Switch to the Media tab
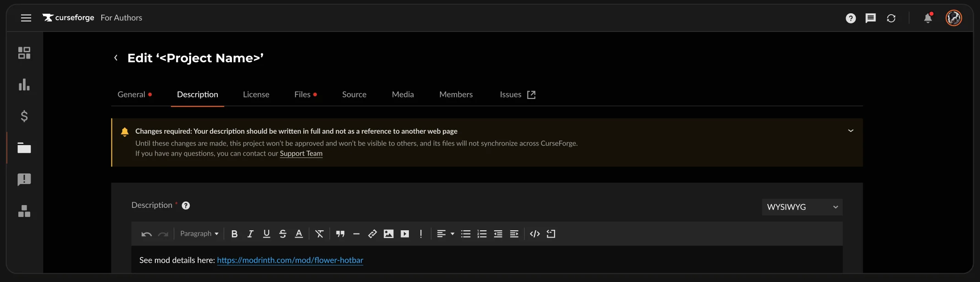The height and width of the screenshot is (282, 980). point(403,94)
